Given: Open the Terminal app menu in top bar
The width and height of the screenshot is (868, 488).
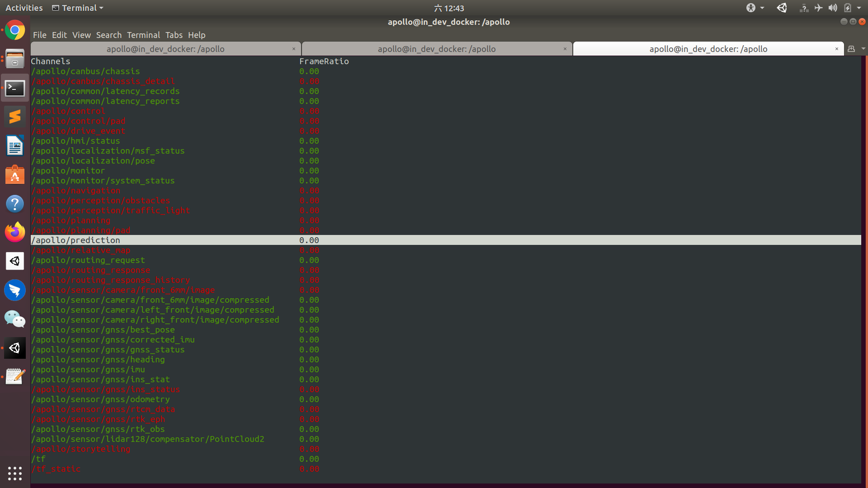Looking at the screenshot, I should pyautogui.click(x=78, y=8).
